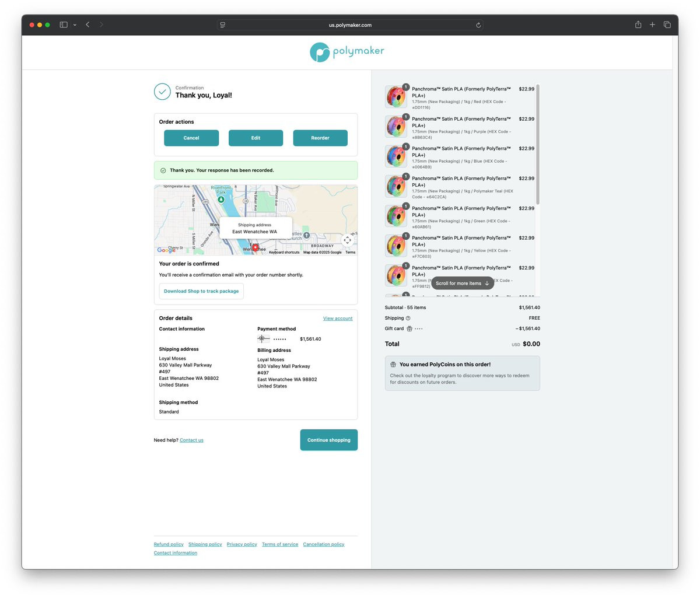700x598 pixels.
Task: Click 'Thank you, Loyal!' heading
Action: click(204, 96)
